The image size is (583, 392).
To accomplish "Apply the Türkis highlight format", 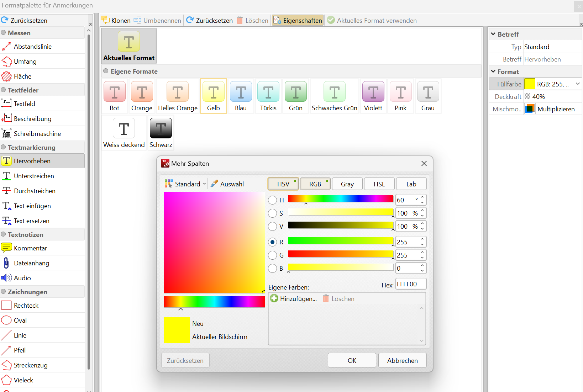I will tap(268, 96).
